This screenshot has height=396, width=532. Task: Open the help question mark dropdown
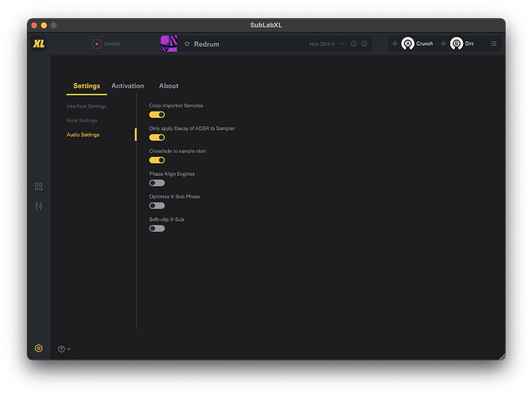(63, 348)
